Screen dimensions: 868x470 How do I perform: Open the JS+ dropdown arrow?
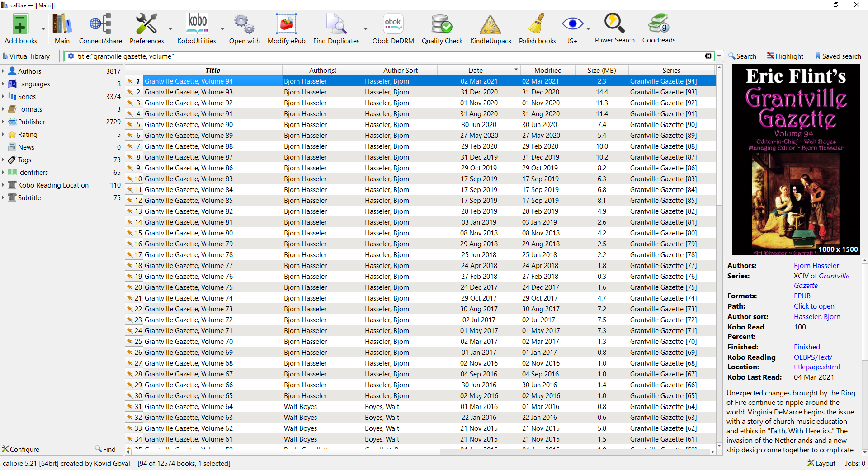[x=588, y=29]
